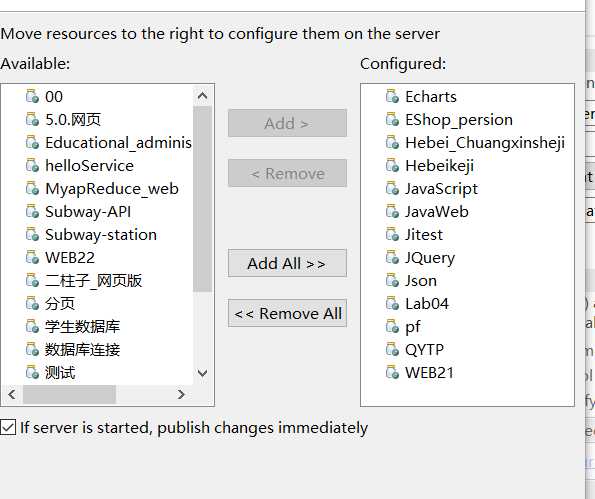Click << Remove All button
Image resolution: width=595 pixels, height=499 pixels.
tap(287, 313)
